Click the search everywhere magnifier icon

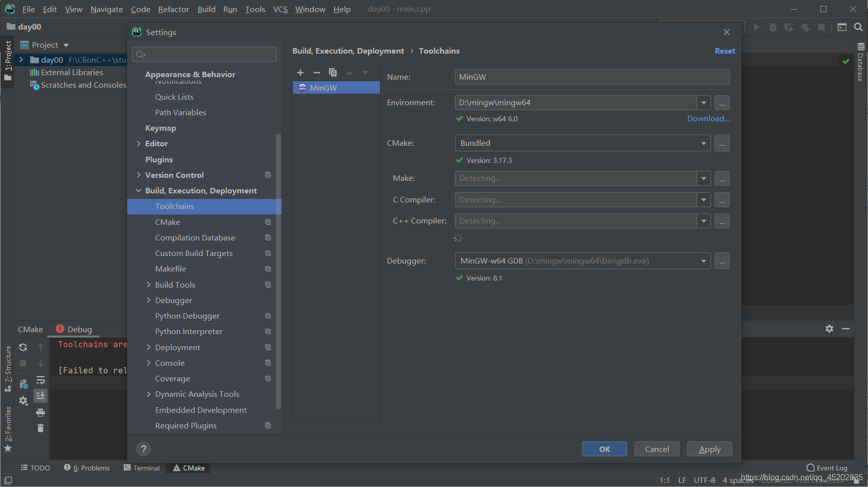coord(858,27)
